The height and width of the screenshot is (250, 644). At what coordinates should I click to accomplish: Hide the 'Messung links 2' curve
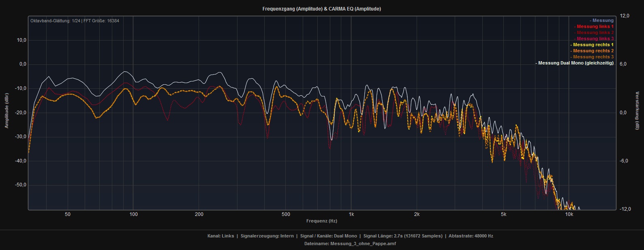tap(595, 32)
